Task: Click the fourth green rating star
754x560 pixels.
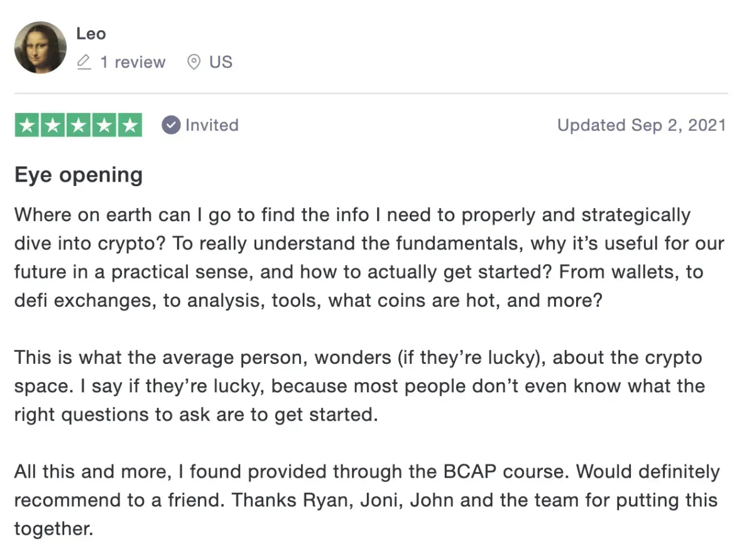Action: pos(104,125)
